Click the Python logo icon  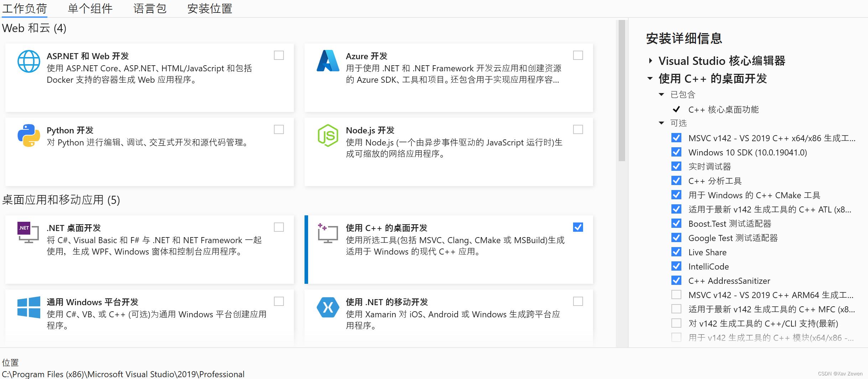pyautogui.click(x=29, y=135)
